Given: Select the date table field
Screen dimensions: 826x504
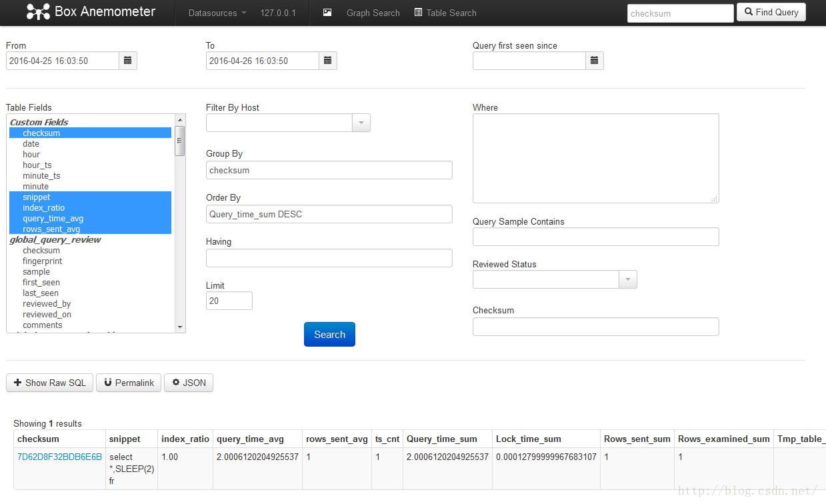Looking at the screenshot, I should point(91,144).
